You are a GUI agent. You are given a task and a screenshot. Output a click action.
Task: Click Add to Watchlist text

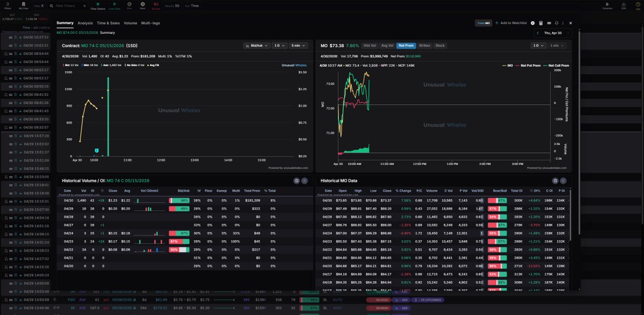[x=513, y=23]
